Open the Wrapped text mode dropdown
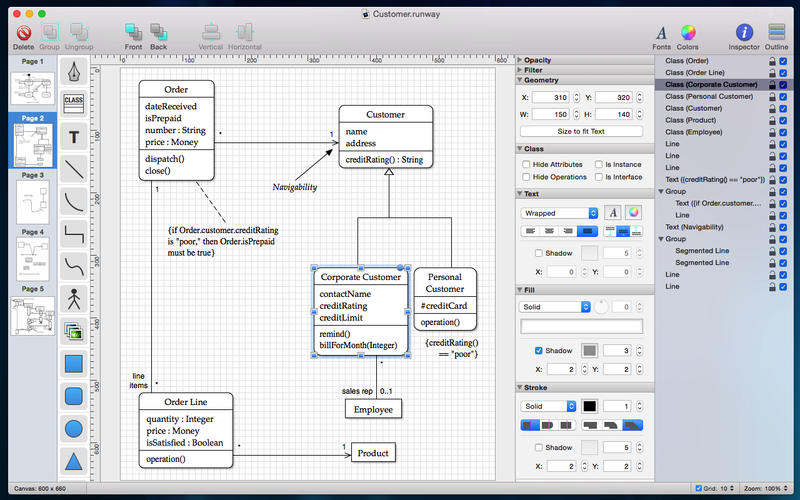Screen dimensions: 800x500 pos(559,213)
